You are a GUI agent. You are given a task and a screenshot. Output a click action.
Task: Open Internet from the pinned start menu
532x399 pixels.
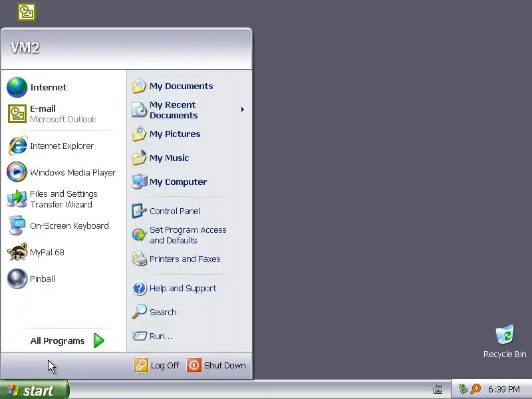point(63,87)
